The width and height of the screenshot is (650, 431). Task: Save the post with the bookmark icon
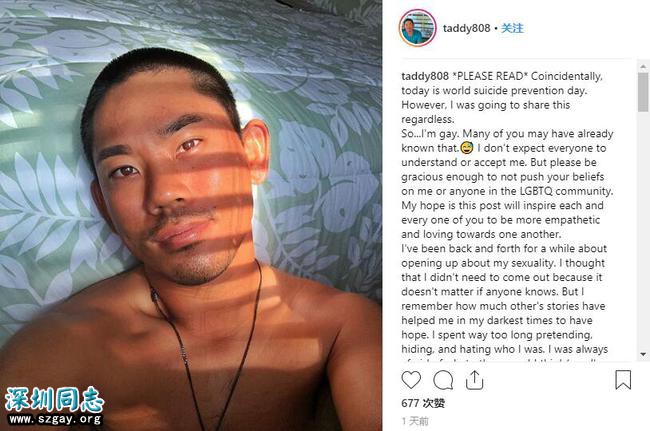click(x=623, y=380)
